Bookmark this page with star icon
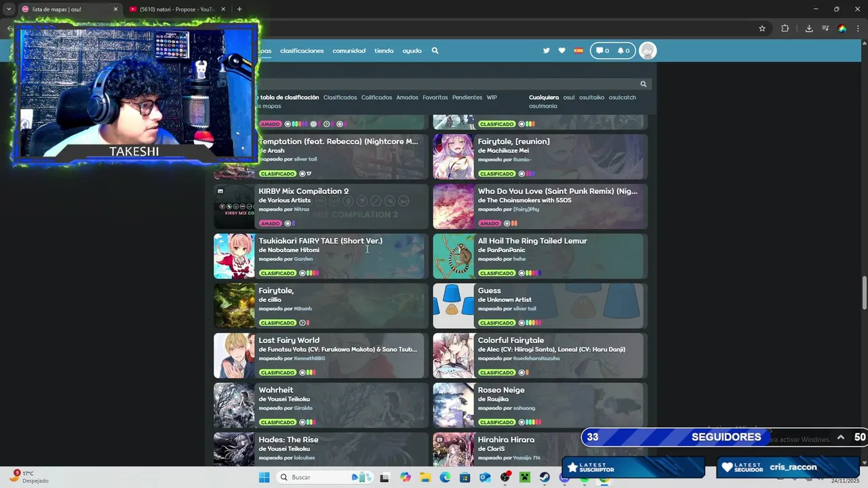Screen dimensions: 868x488 [x=762, y=28]
